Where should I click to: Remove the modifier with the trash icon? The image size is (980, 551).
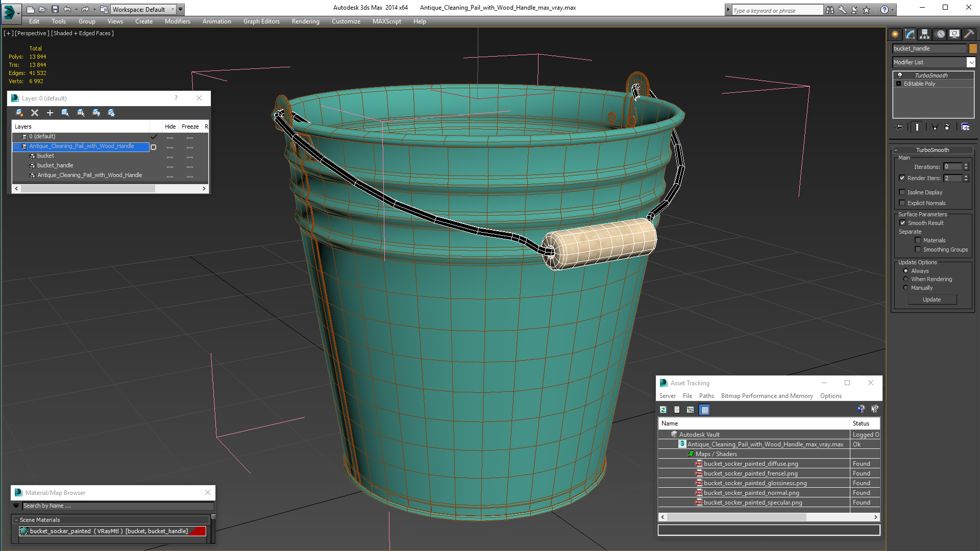[947, 127]
